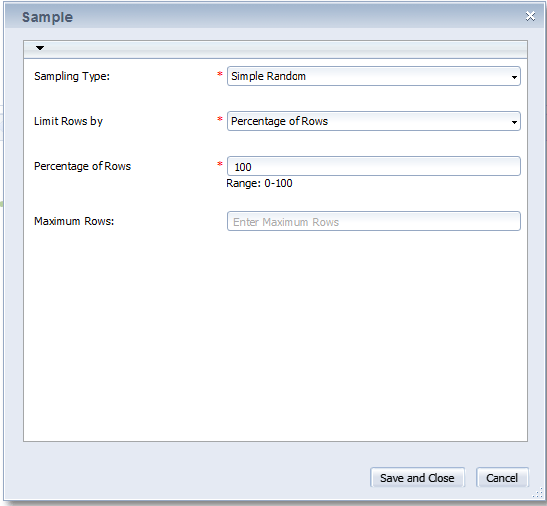
Task: Click the resize grip in dialog corner
Action: point(538,493)
